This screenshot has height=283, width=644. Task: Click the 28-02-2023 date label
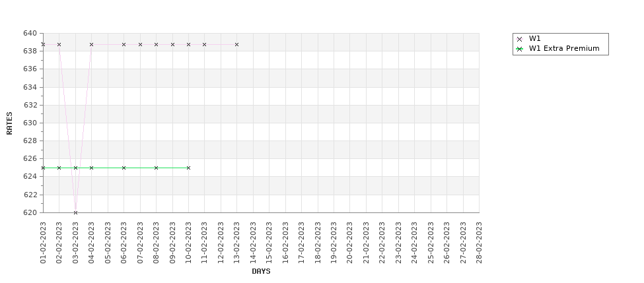[479, 242]
